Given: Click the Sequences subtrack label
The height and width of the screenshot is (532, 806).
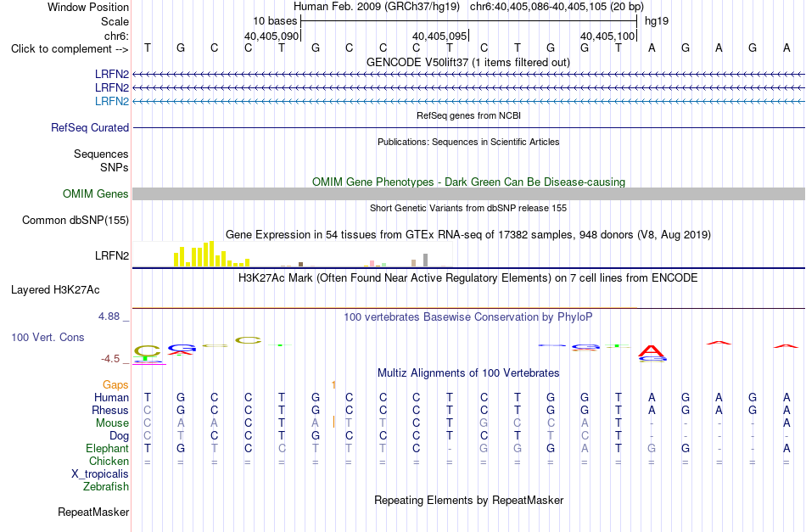Looking at the screenshot, I should (x=101, y=154).
